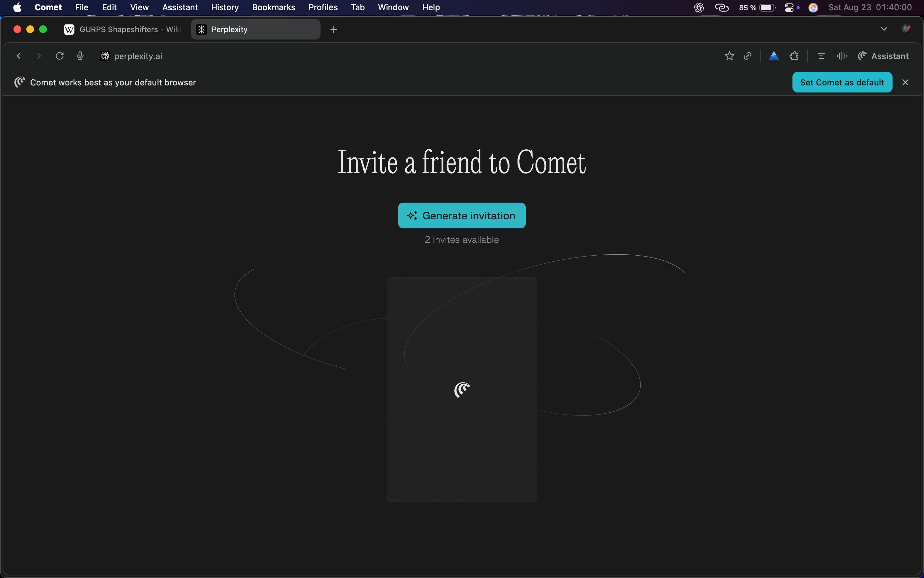The image size is (924, 578).
Task: Open the Tab menu
Action: click(x=358, y=7)
